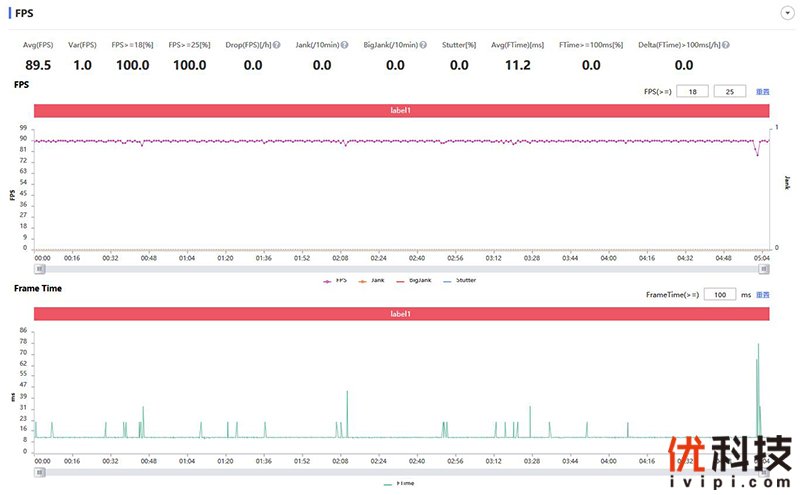Screen dimensions: 800x495
Task: Click help icon beside Jank(/10min)
Action: 350,45
